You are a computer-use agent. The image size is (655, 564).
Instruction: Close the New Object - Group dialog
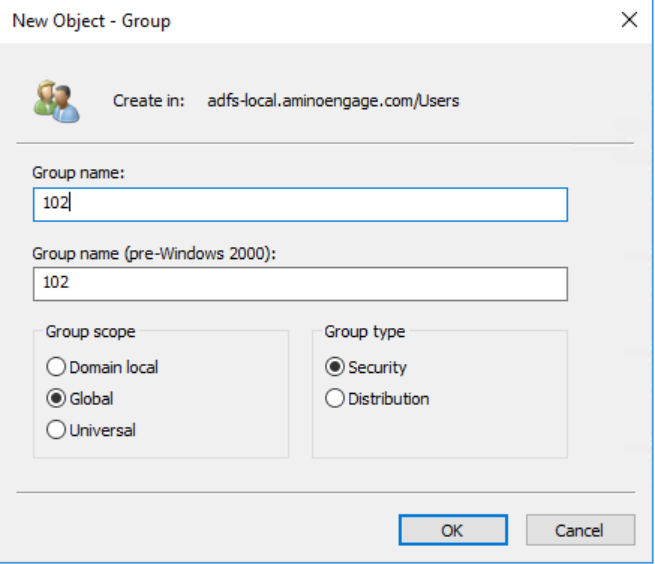pyautogui.click(x=629, y=21)
